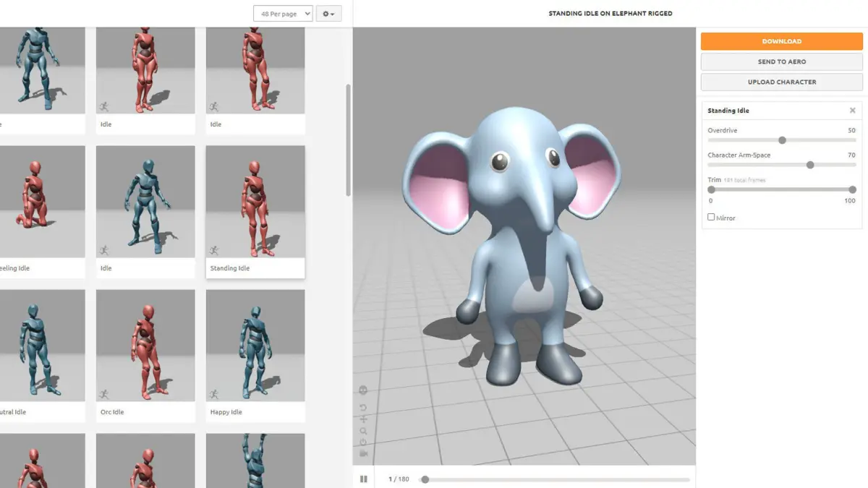This screenshot has width=868, height=488.
Task: Select the Kneeling Idle animation card
Action: 43,211
